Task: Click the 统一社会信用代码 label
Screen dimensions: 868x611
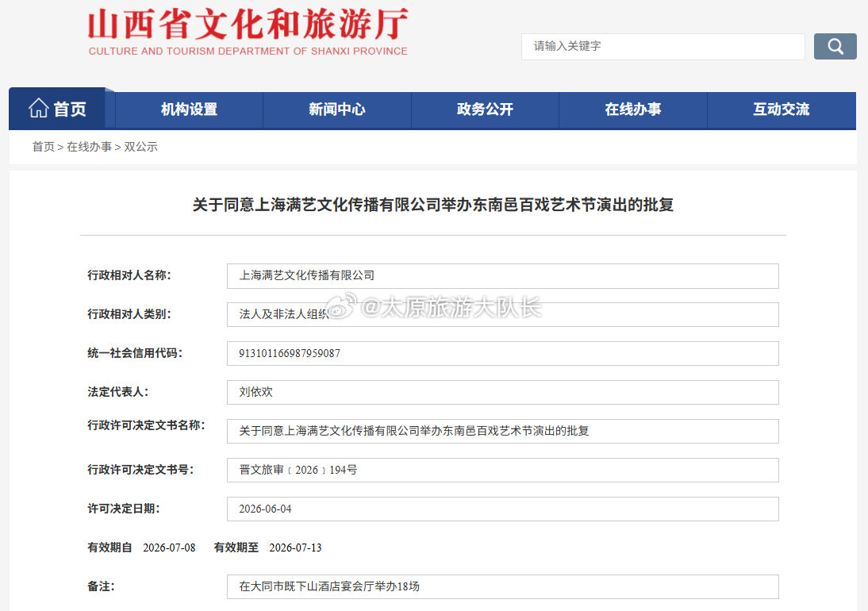Action: click(x=135, y=353)
